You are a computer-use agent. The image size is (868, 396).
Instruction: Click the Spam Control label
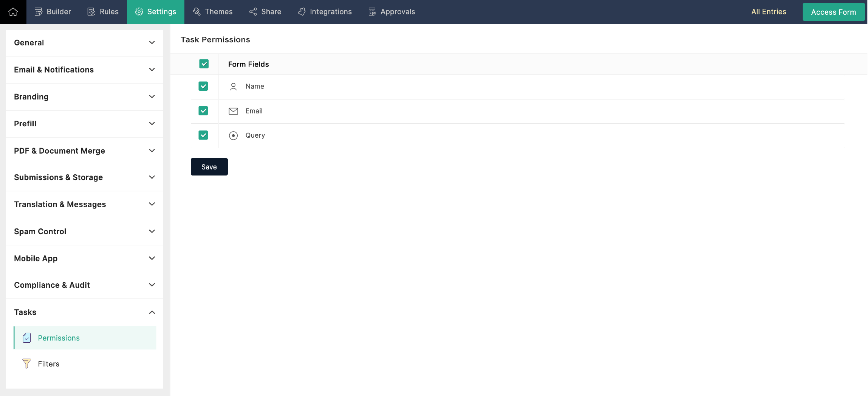click(x=40, y=231)
